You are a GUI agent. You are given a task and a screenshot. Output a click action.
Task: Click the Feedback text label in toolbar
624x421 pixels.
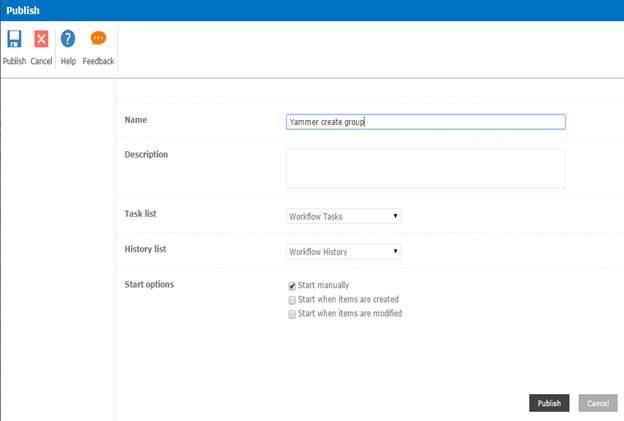[x=98, y=61]
